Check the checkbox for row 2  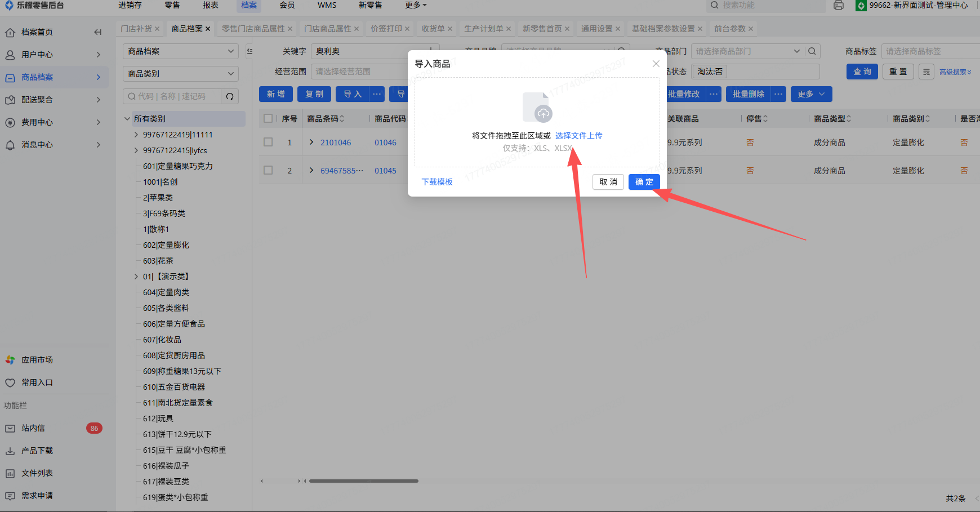[268, 170]
